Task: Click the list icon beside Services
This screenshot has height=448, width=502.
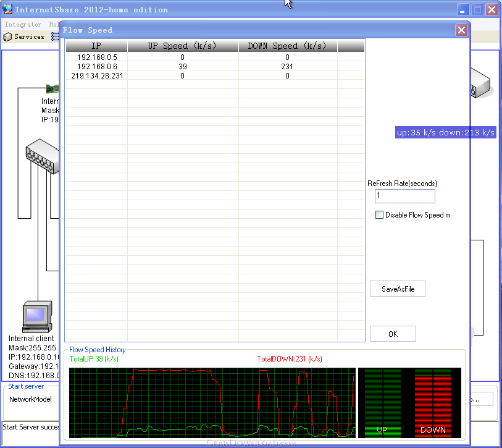Action: (x=55, y=36)
